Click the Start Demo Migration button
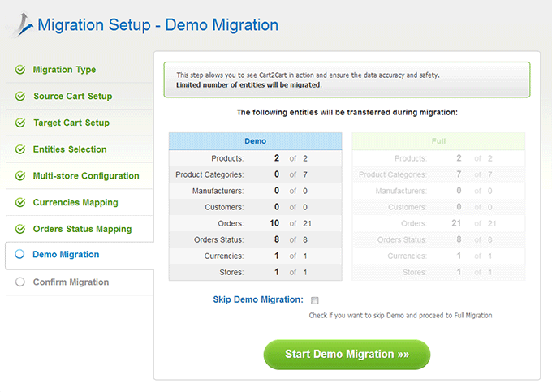Viewport: 552px width, 392px height. 347,355
